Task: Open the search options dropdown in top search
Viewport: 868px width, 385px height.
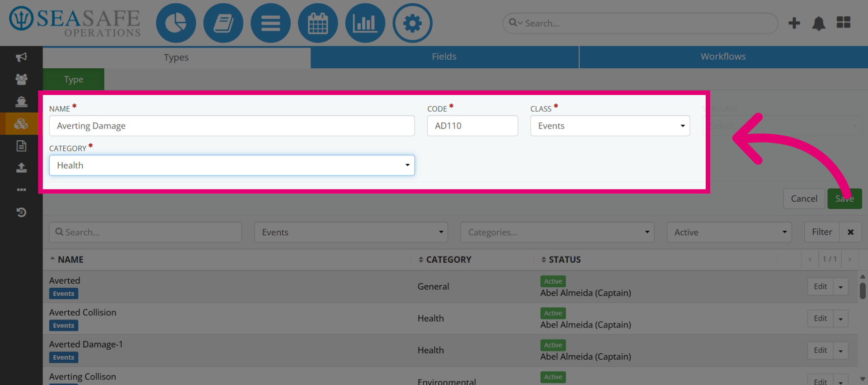Action: (515, 23)
